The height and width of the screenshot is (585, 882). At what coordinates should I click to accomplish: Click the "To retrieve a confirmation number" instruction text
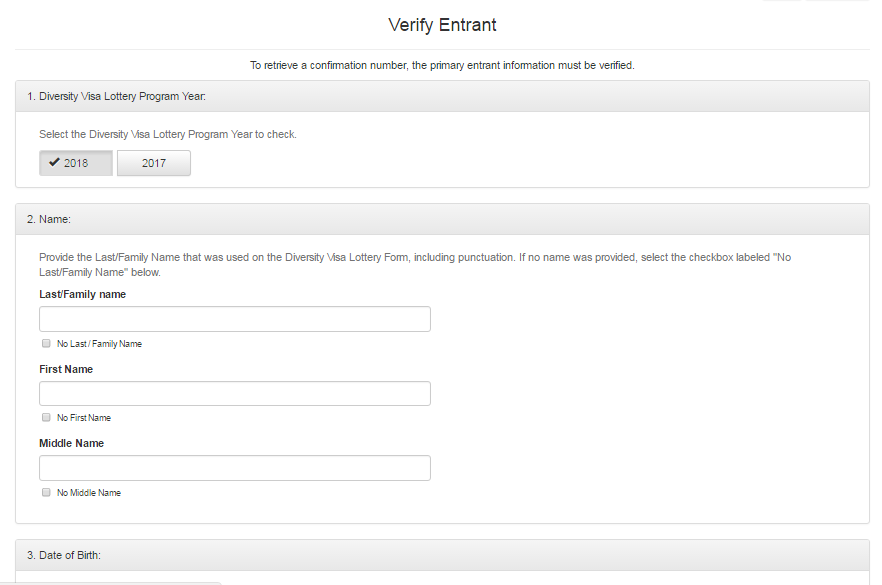click(442, 65)
